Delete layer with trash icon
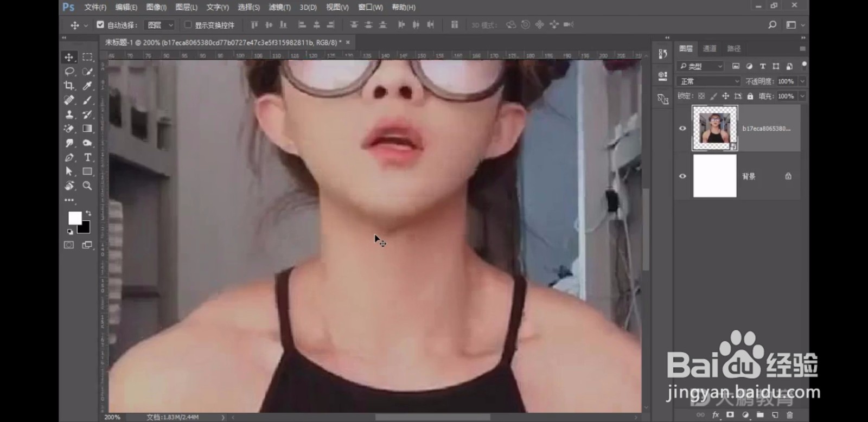868x422 pixels. (x=789, y=415)
